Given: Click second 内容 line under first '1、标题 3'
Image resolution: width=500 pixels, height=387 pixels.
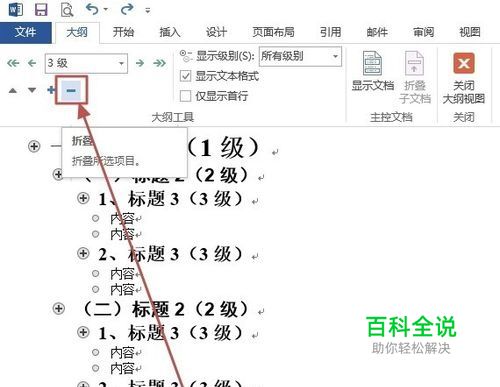Looking at the screenshot, I should 122,234.
